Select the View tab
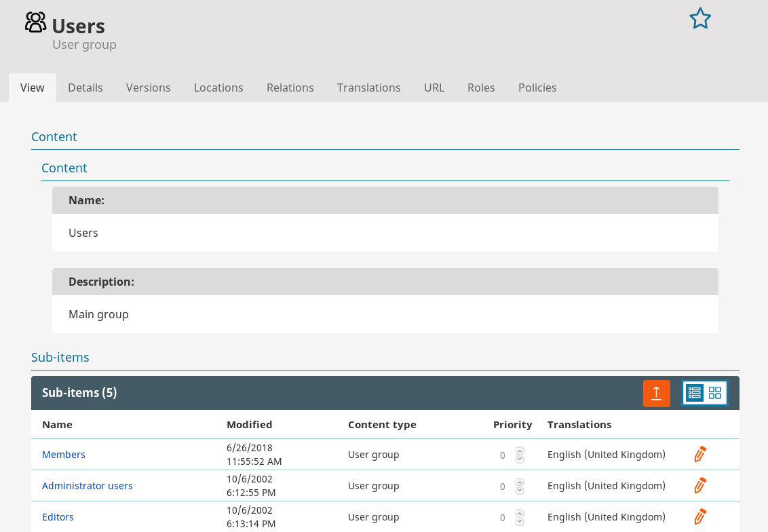 tap(33, 88)
